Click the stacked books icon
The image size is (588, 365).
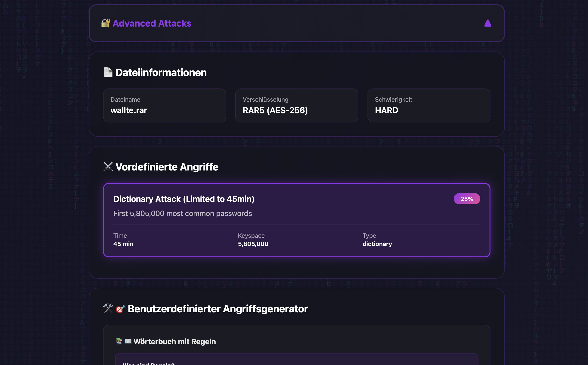[119, 341]
